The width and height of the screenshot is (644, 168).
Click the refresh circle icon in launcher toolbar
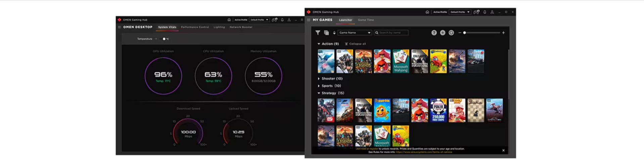[451, 33]
